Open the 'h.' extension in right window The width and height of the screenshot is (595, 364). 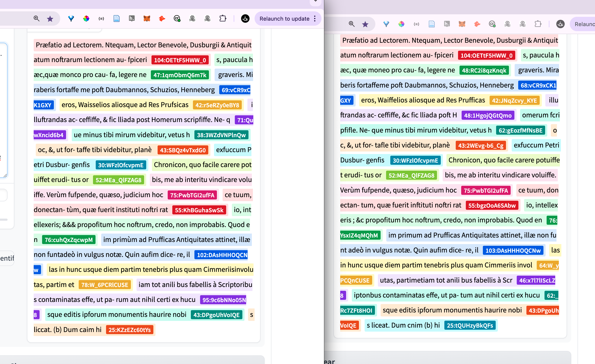click(447, 24)
